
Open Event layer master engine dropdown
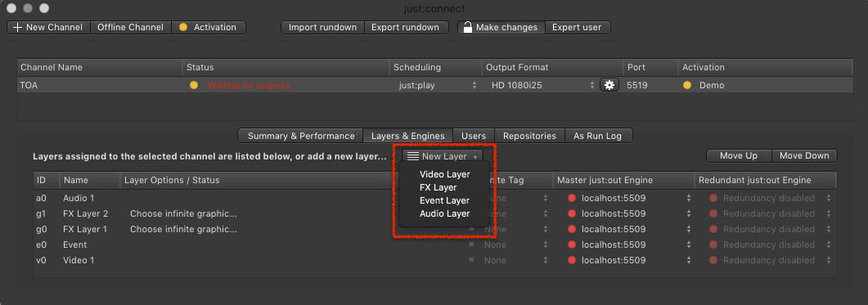[x=629, y=244]
